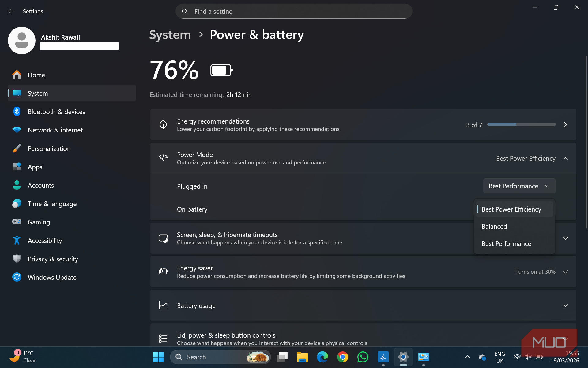The width and height of the screenshot is (588, 368).
Task: Go back with the Settings back arrow
Action: click(11, 11)
